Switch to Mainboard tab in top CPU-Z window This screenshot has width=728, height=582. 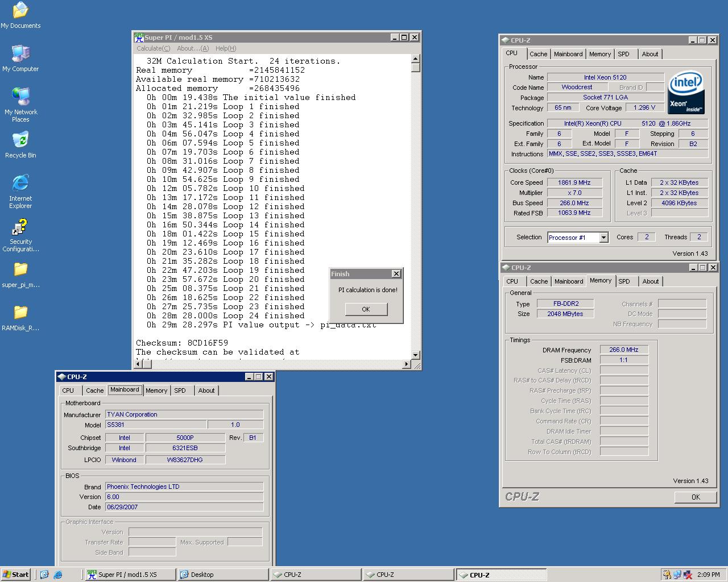tap(568, 54)
